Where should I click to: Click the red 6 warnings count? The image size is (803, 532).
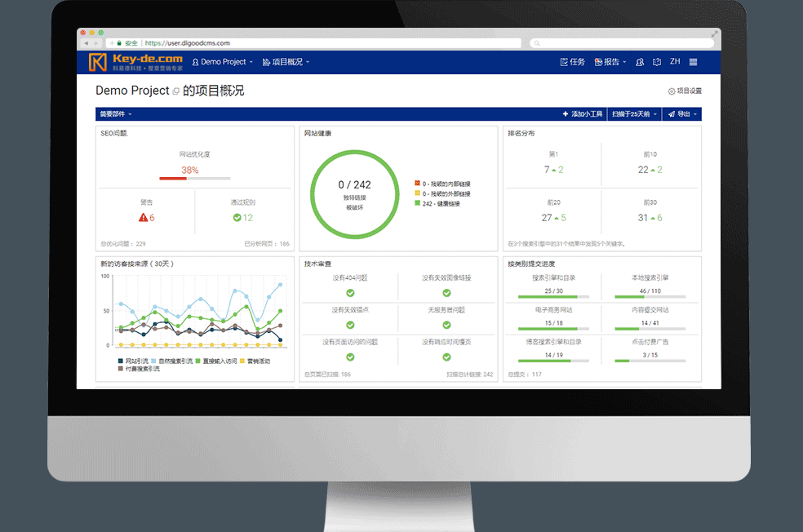tap(152, 218)
